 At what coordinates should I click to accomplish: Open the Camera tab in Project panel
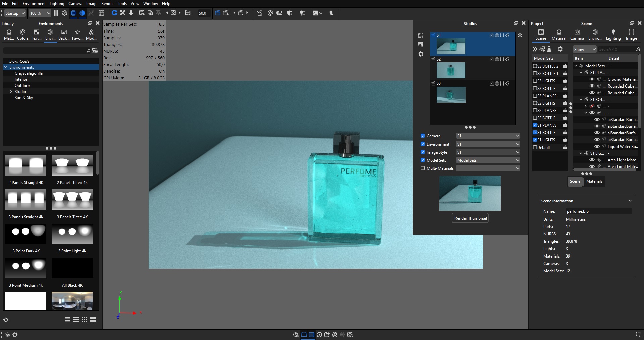tap(577, 34)
